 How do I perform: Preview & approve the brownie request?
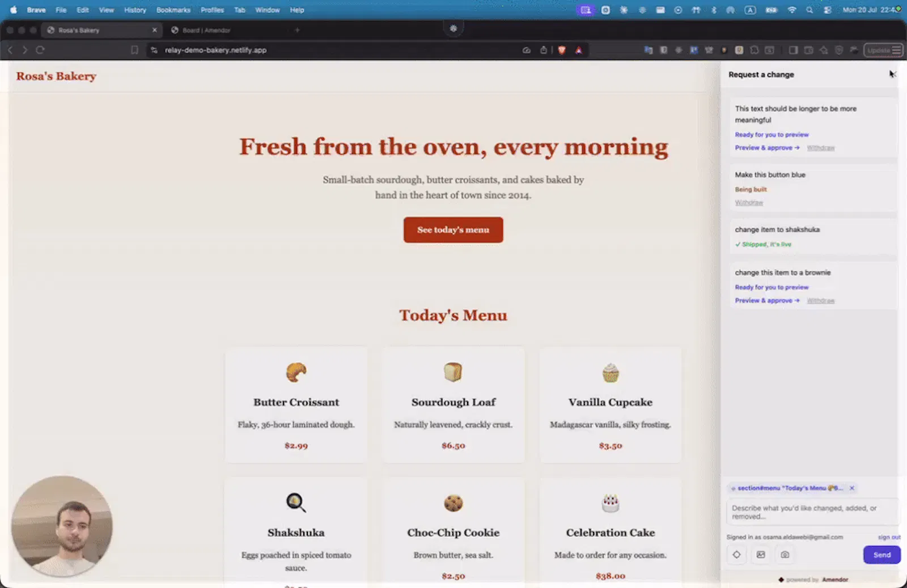(x=767, y=301)
